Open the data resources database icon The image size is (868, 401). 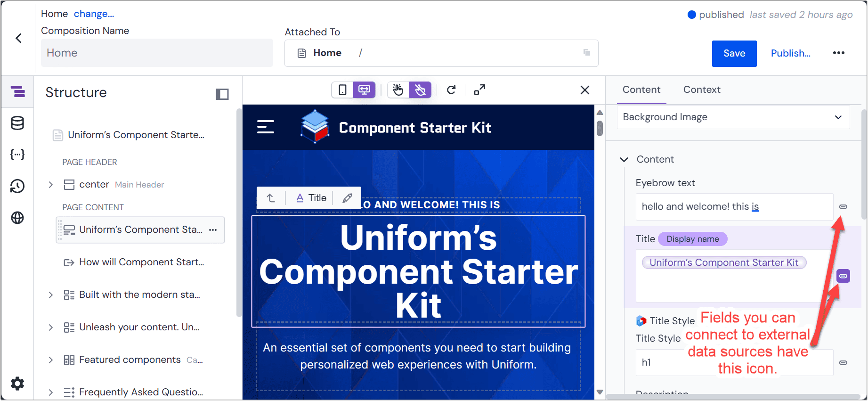click(x=17, y=123)
